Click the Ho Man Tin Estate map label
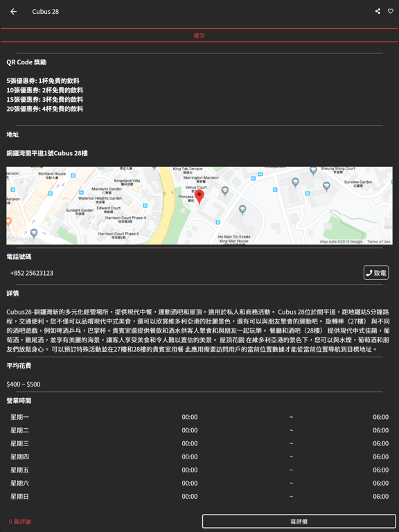Screen dimensions: 399x532 click(234, 237)
